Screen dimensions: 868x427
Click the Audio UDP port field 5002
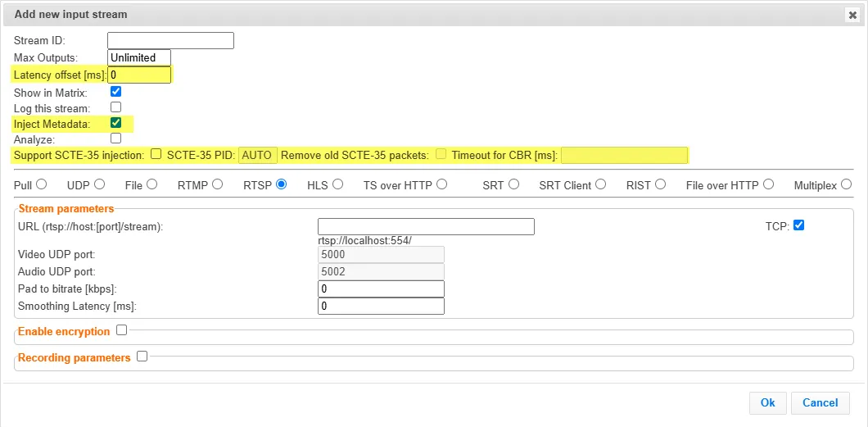pyautogui.click(x=381, y=272)
